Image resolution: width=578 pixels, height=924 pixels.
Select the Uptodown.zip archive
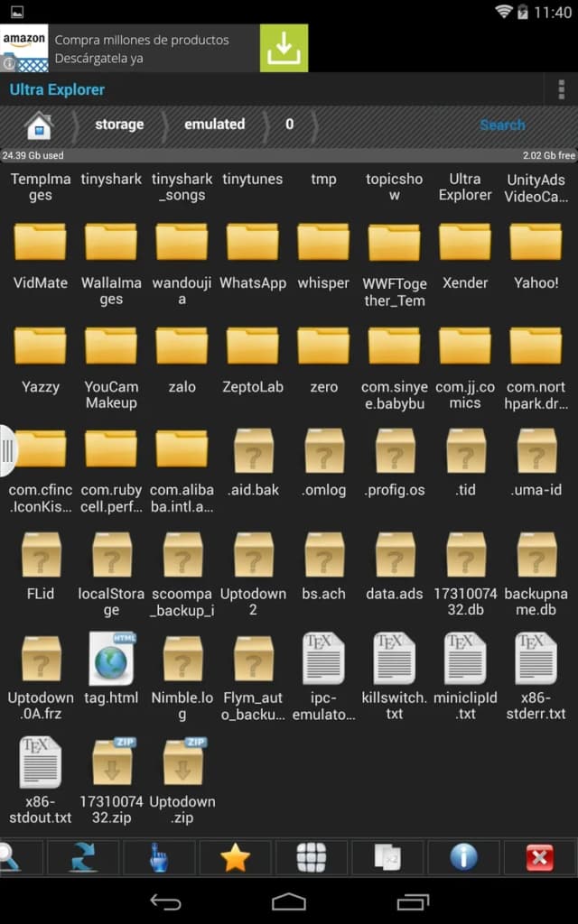(x=182, y=763)
